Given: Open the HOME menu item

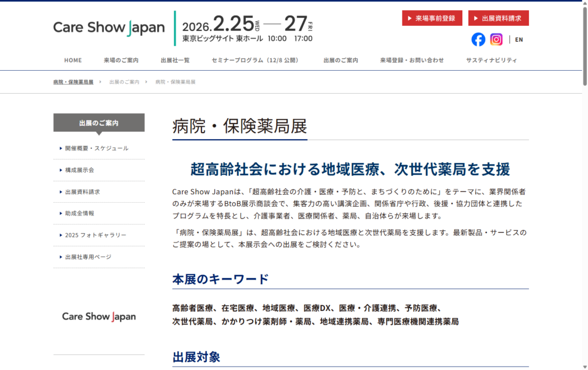Looking at the screenshot, I should click(73, 60).
